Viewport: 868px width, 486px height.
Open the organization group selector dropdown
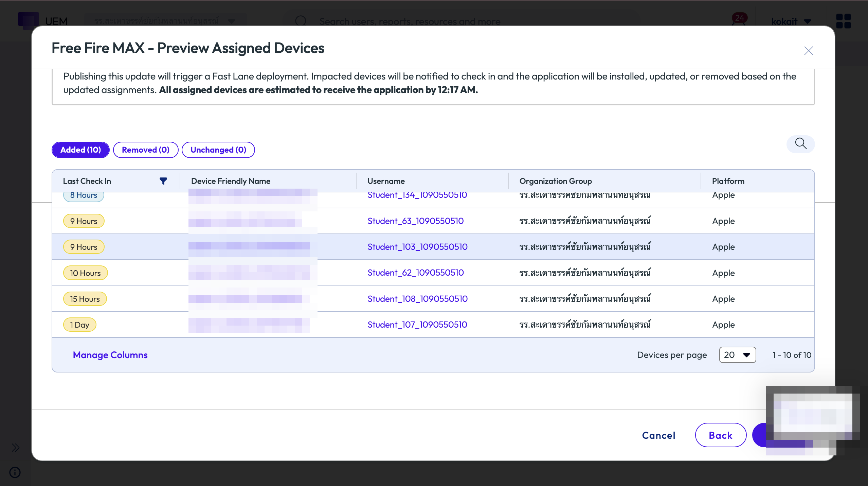click(164, 21)
